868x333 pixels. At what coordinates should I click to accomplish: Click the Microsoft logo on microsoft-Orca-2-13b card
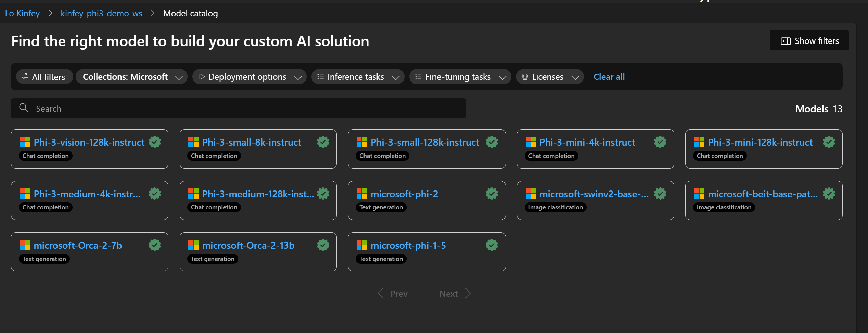coord(193,245)
